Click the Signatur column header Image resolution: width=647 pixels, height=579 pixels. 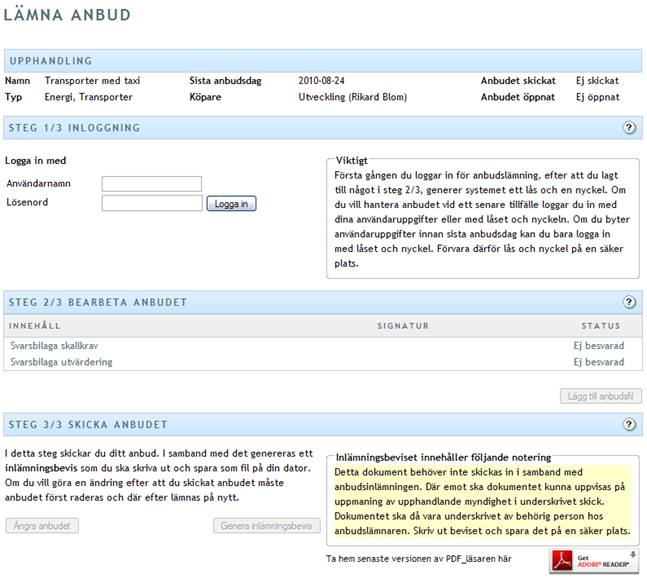(402, 326)
